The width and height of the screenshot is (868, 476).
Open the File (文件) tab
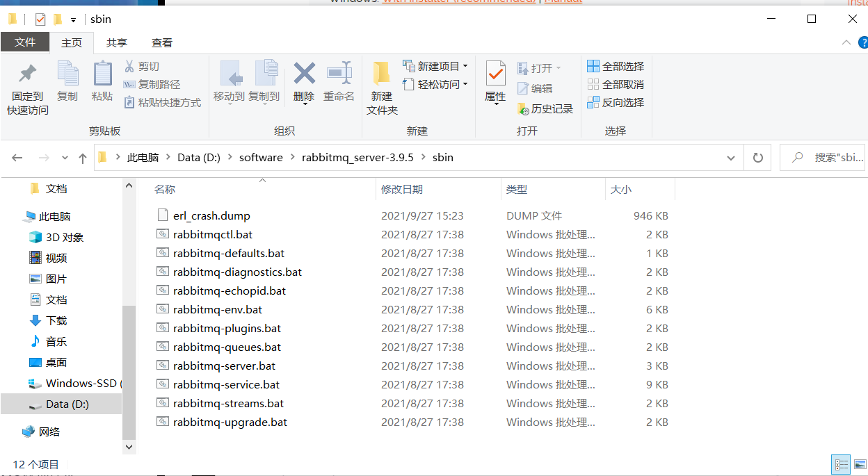pos(25,42)
